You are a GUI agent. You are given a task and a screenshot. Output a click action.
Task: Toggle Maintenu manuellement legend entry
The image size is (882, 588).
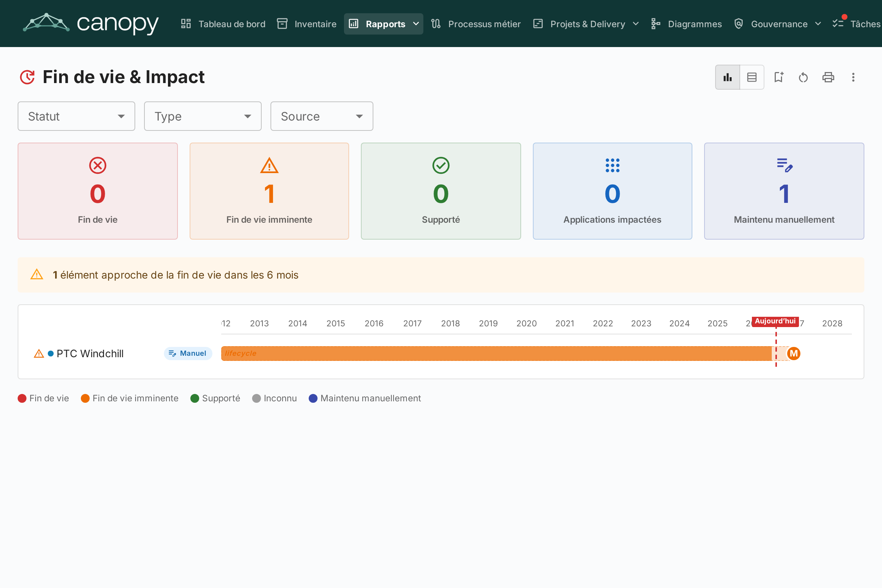tap(365, 398)
